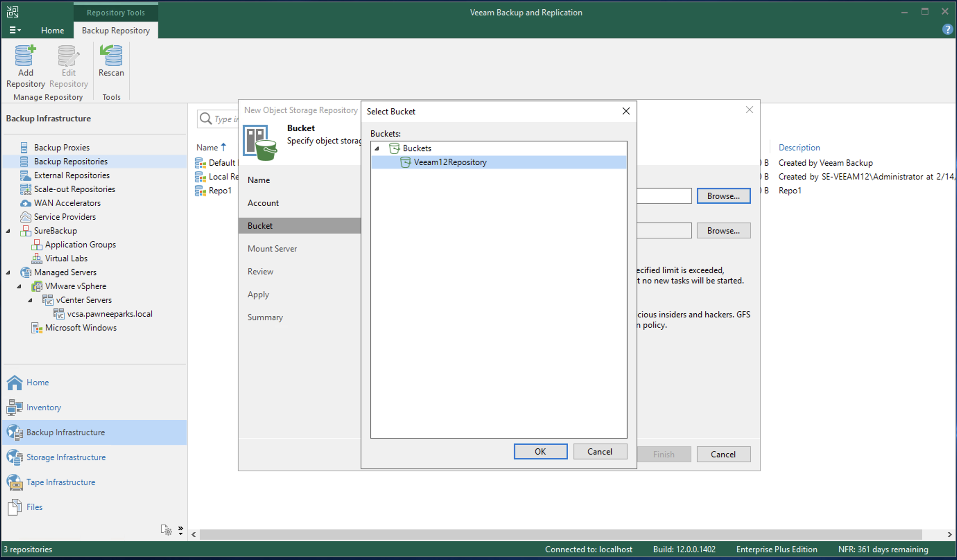Select Microsoft Windows tree item
The width and height of the screenshot is (957, 560).
pos(80,327)
